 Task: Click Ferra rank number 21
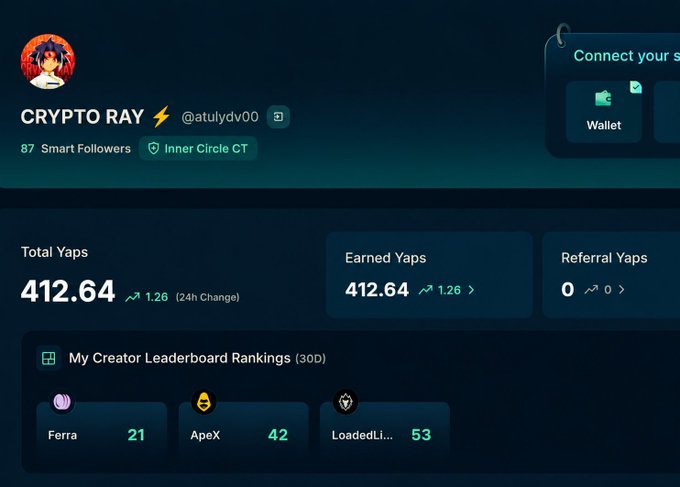136,435
